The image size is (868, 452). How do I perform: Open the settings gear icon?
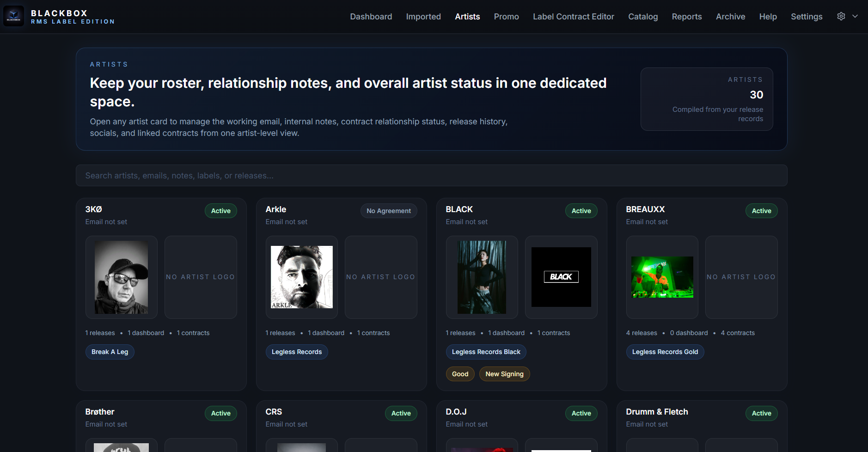841,16
